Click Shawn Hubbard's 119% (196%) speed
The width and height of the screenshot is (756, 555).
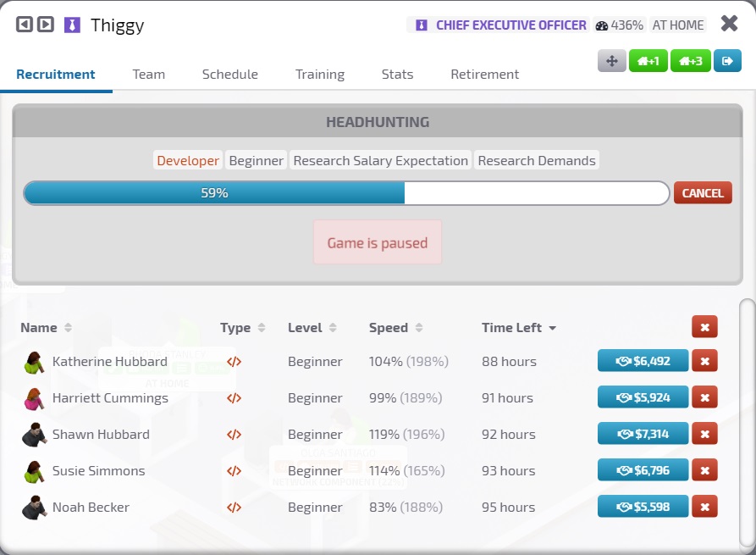tap(406, 435)
